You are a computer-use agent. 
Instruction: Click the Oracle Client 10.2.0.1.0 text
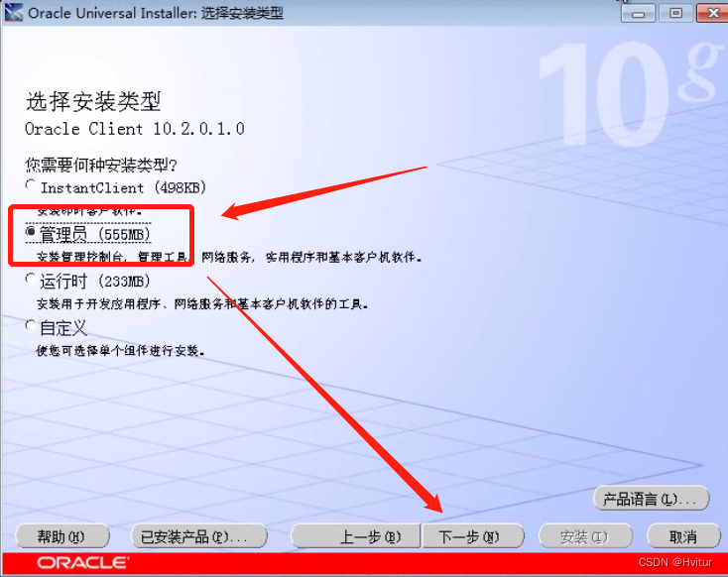135,129
